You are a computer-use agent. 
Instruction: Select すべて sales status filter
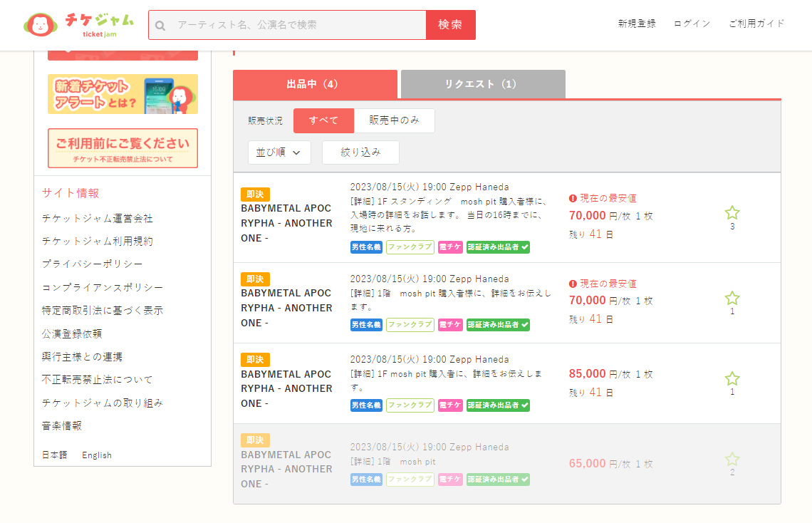[323, 120]
